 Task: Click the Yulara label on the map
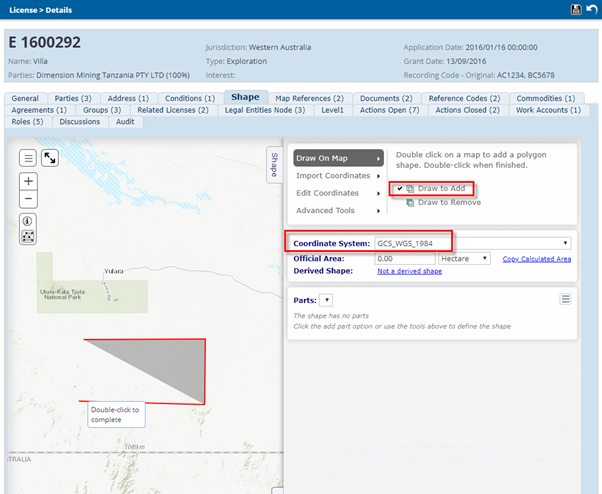pos(114,271)
